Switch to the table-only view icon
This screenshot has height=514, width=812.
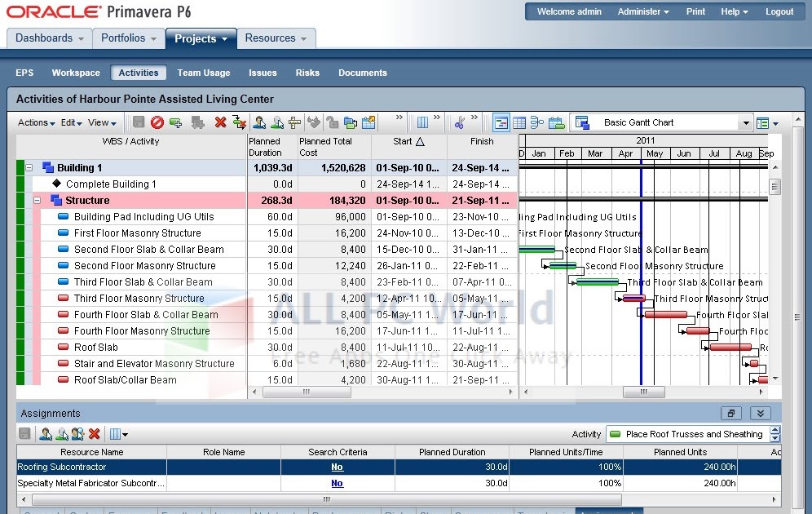pyautogui.click(x=519, y=123)
